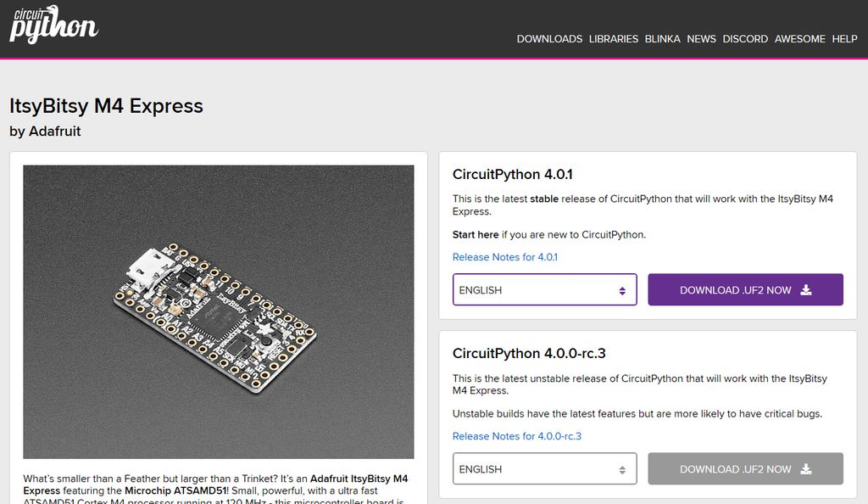Click the ItsyBitsy M4 board photo
The height and width of the screenshot is (504, 868).
click(x=218, y=311)
